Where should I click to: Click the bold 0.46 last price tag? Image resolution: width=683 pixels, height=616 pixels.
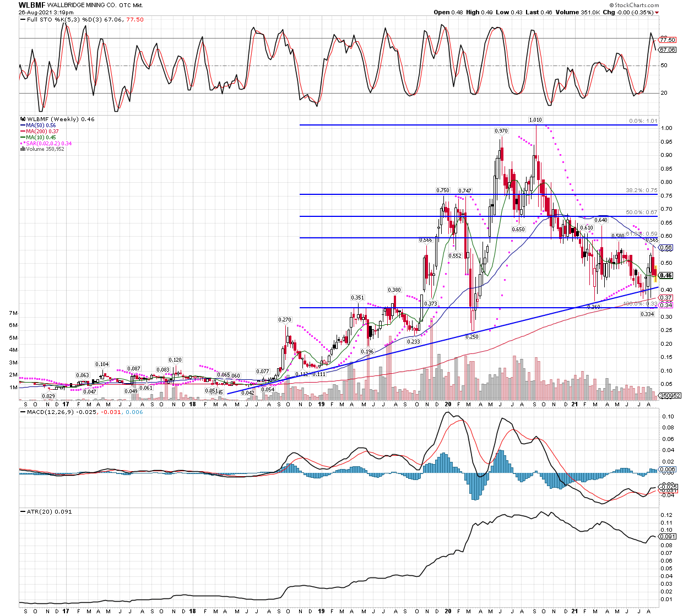coord(666,275)
